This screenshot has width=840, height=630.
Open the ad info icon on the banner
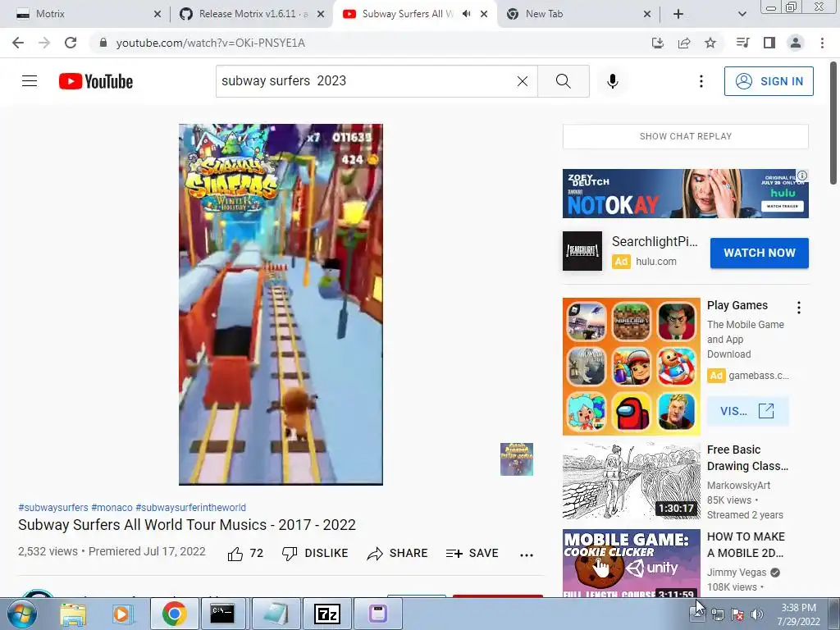point(802,176)
